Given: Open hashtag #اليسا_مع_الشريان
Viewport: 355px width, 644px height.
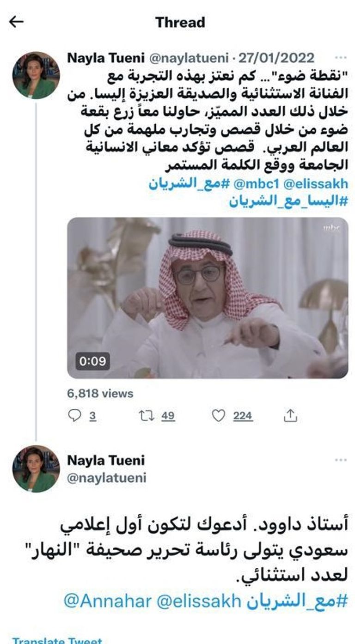Looking at the screenshot, I should [x=288, y=201].
